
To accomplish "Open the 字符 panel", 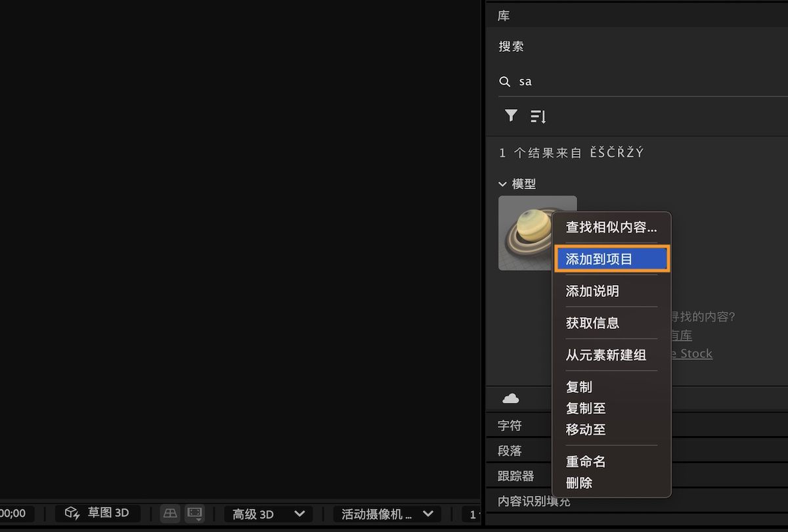I will pos(510,425).
